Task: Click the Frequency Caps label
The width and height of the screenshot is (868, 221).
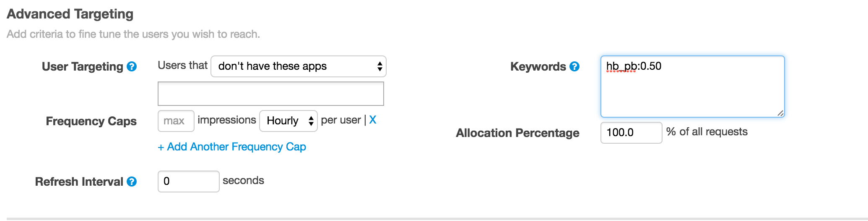Action: 91,121
